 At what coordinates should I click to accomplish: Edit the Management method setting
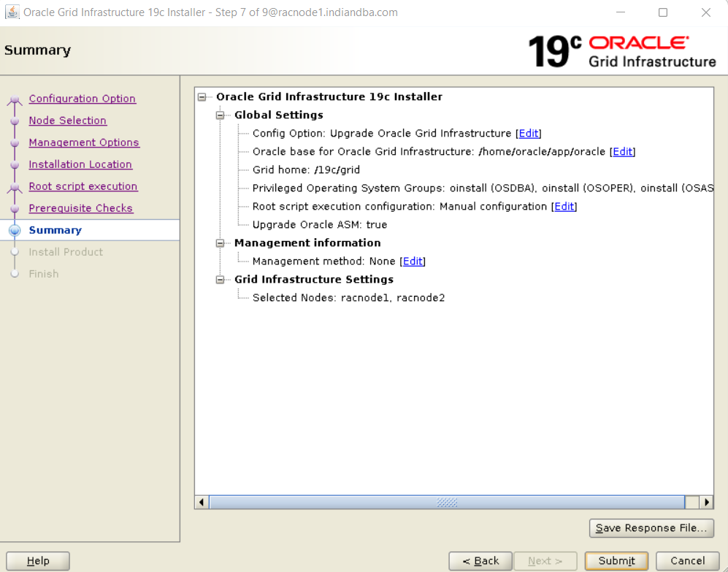tap(413, 261)
